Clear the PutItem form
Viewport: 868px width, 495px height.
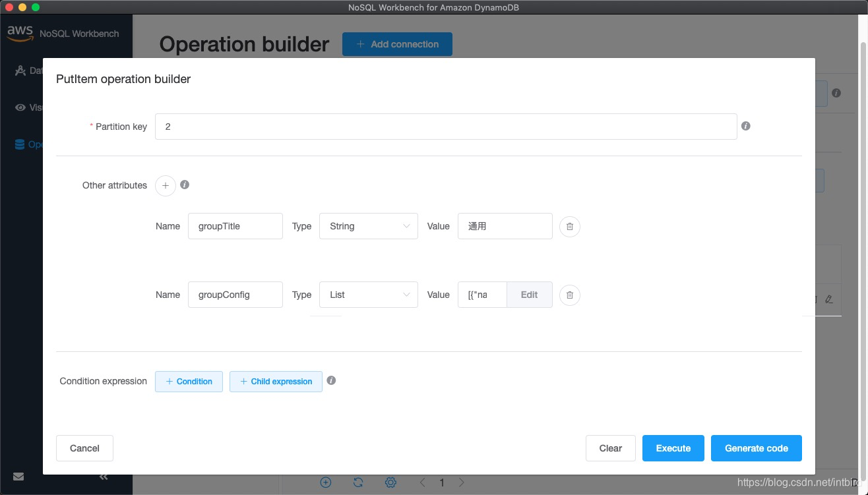[611, 448]
